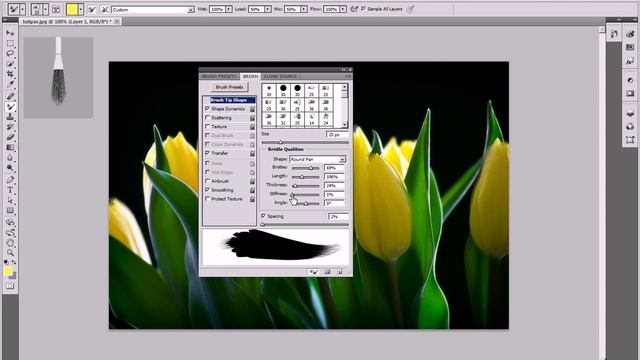This screenshot has height=360, width=640.
Task: Open the Brush panel flyout menu
Action: tap(347, 76)
